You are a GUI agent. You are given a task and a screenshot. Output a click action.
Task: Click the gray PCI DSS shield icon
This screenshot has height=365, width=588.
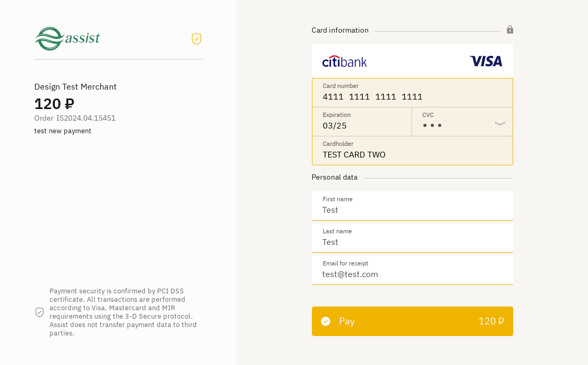[40, 312]
